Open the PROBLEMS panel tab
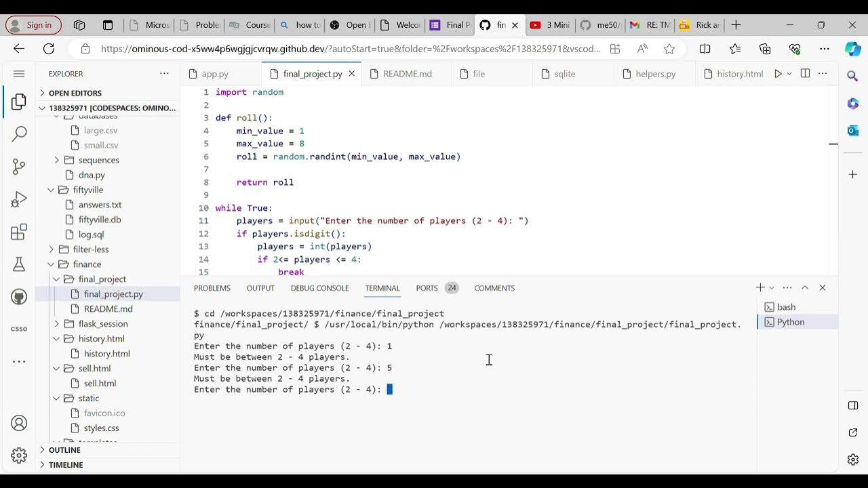This screenshot has width=868, height=488. [212, 288]
